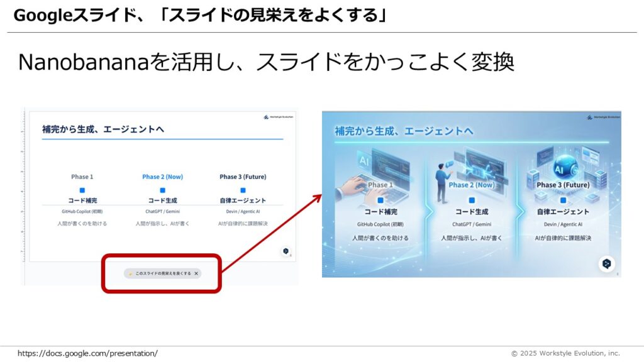The height and width of the screenshot is (362, 644).
Task: Select the Phase 2 (Now) label
Action: 162,175
